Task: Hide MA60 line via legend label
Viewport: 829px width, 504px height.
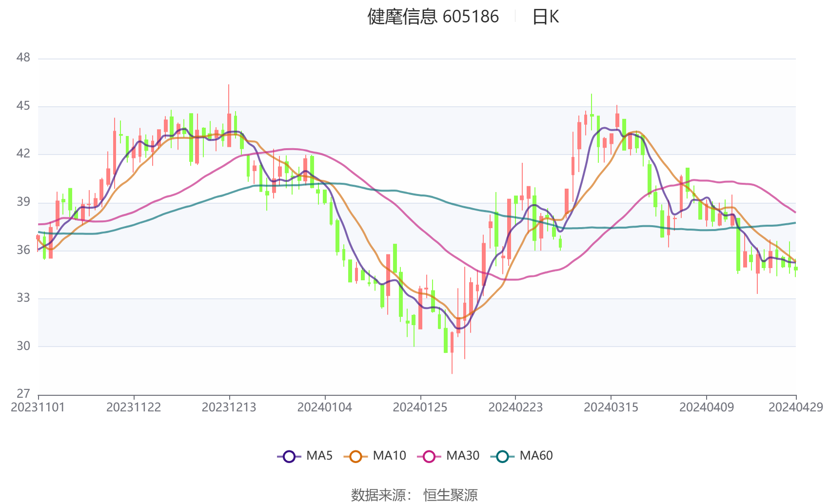Action: point(536,456)
